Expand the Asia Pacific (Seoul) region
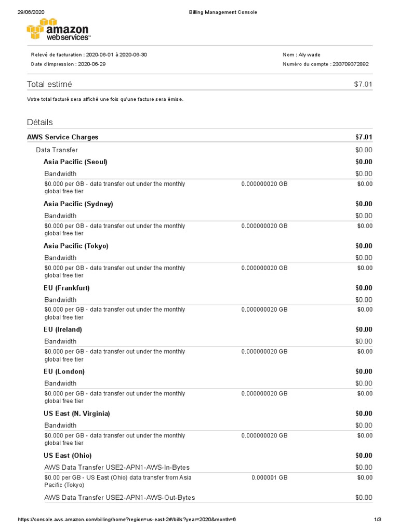399x532 pixels. (75, 162)
